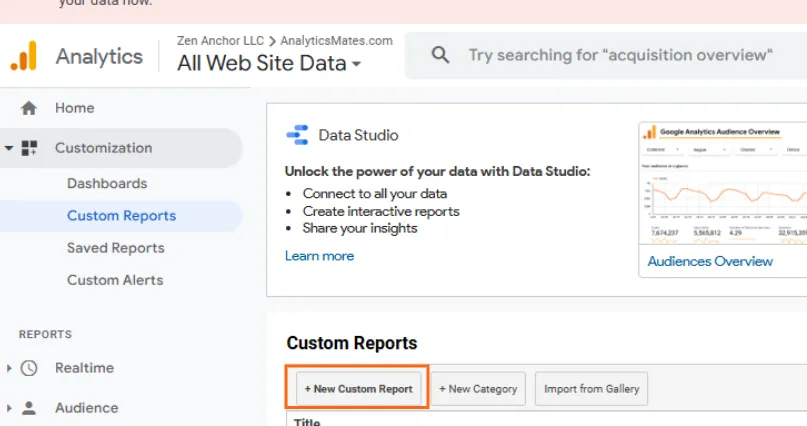Expand the Realtime reports arrow

tap(9, 368)
